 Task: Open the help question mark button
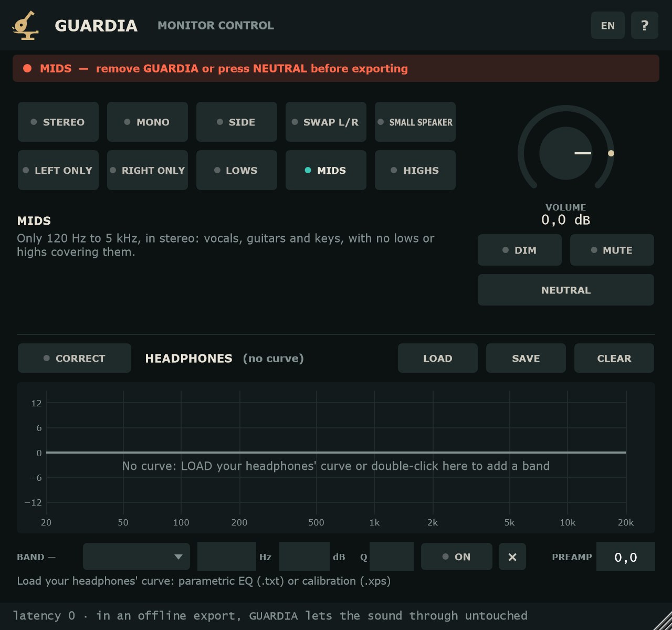pos(645,25)
